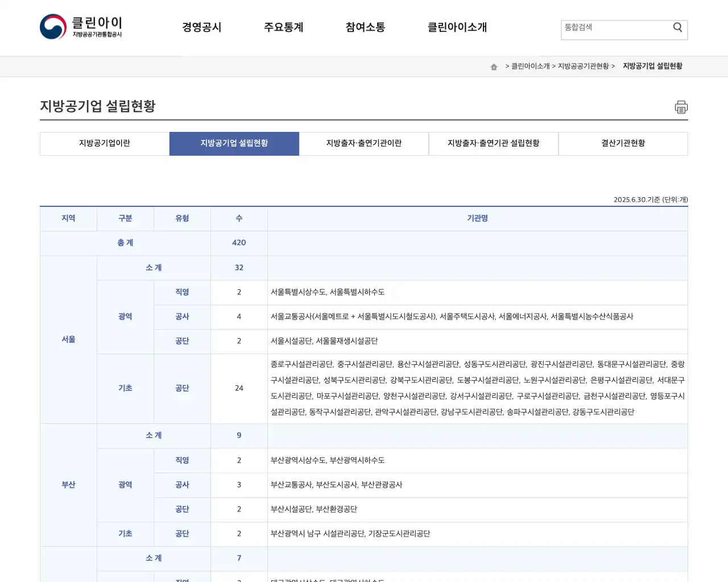Click the 지방공기업 설립현황 breadcrumb entry
This screenshot has height=582, width=728.
click(x=652, y=66)
